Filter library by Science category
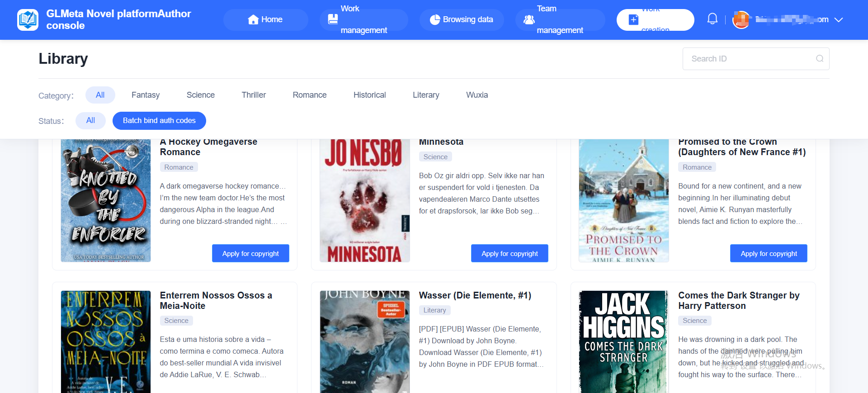 pos(201,95)
